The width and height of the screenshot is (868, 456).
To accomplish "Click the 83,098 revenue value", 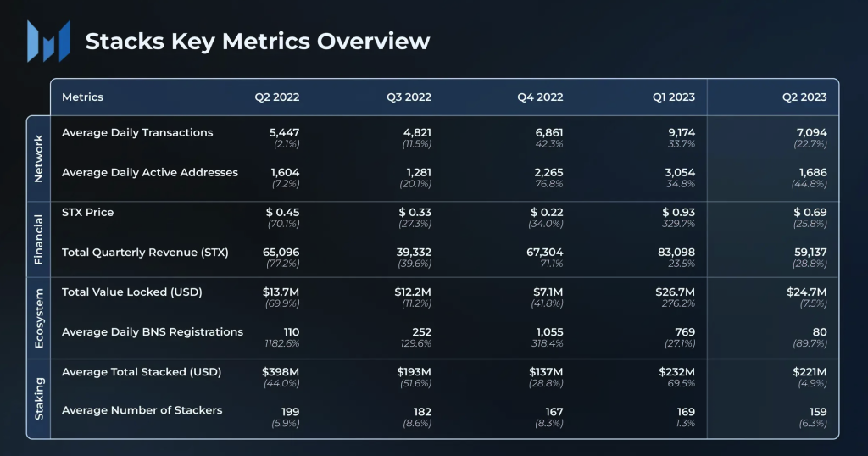I will click(x=676, y=253).
